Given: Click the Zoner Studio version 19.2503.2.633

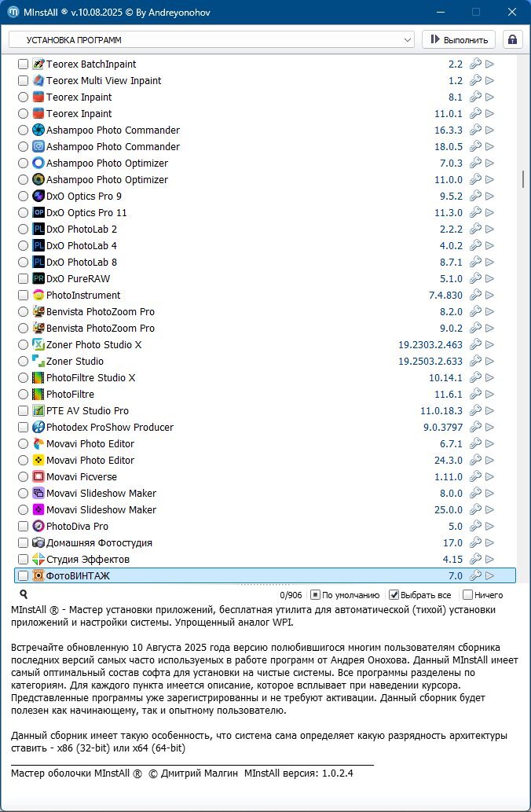Looking at the screenshot, I should (430, 362).
